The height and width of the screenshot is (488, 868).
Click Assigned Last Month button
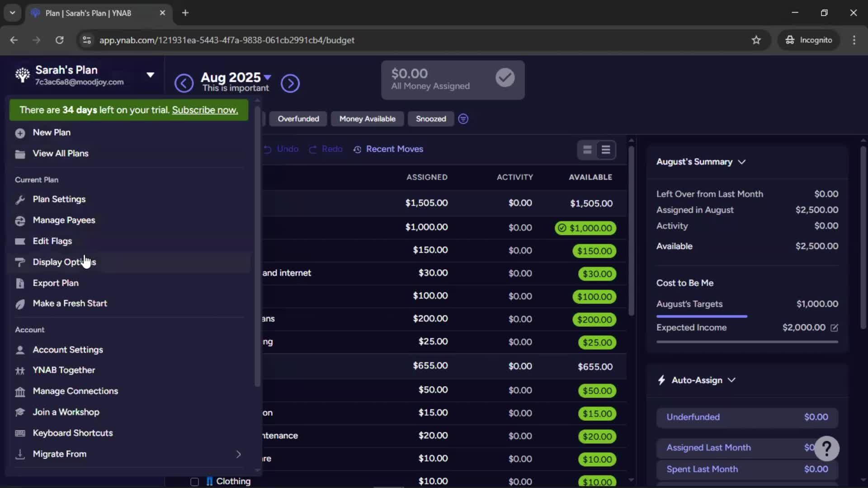coord(747,448)
